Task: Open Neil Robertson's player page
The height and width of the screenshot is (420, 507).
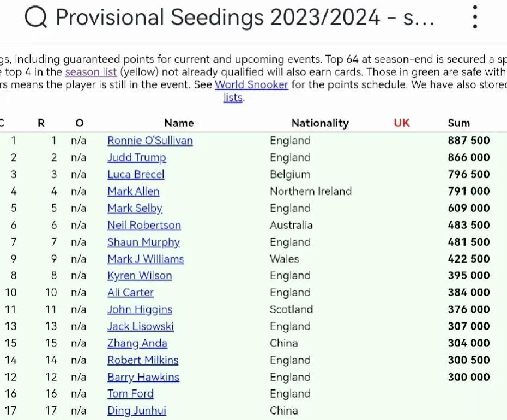Action: pos(144,225)
